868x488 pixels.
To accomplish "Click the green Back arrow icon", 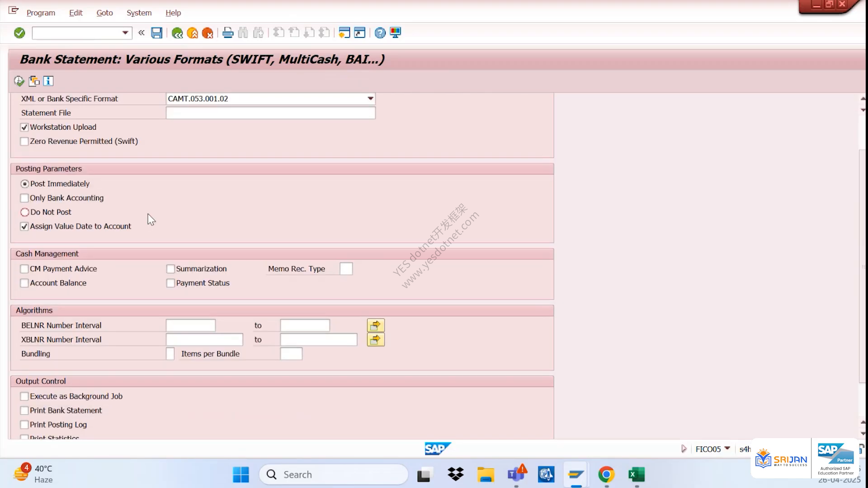I will 177,33.
